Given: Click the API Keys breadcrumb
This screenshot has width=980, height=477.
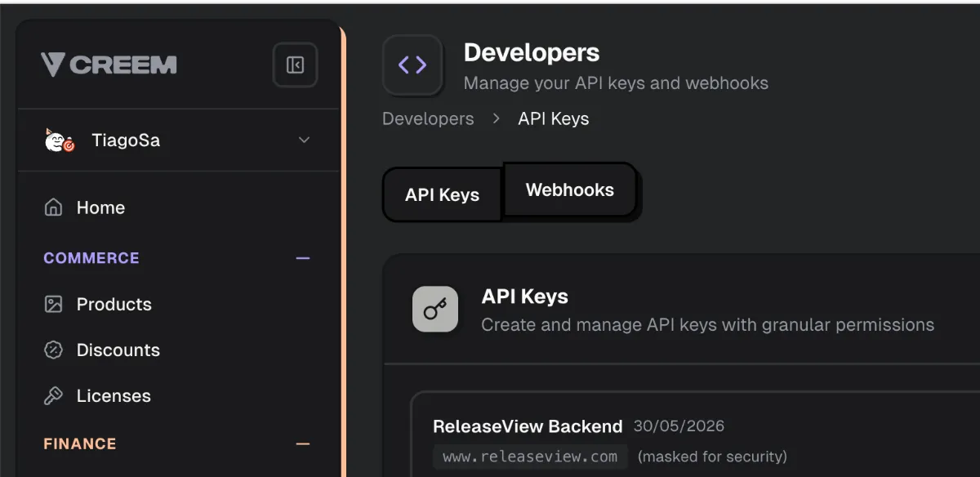Looking at the screenshot, I should coord(554,119).
